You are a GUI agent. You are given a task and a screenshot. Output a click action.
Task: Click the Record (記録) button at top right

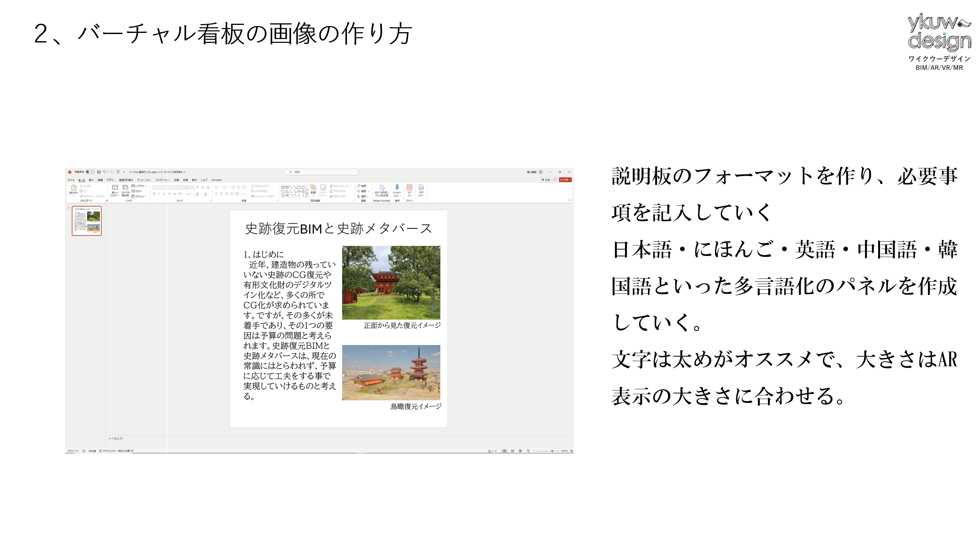click(x=546, y=180)
